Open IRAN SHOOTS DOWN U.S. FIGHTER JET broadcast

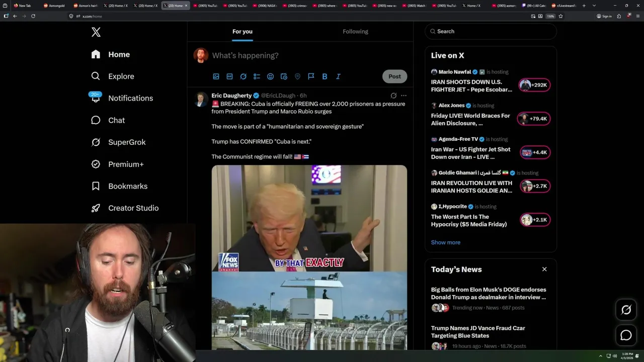point(471,85)
